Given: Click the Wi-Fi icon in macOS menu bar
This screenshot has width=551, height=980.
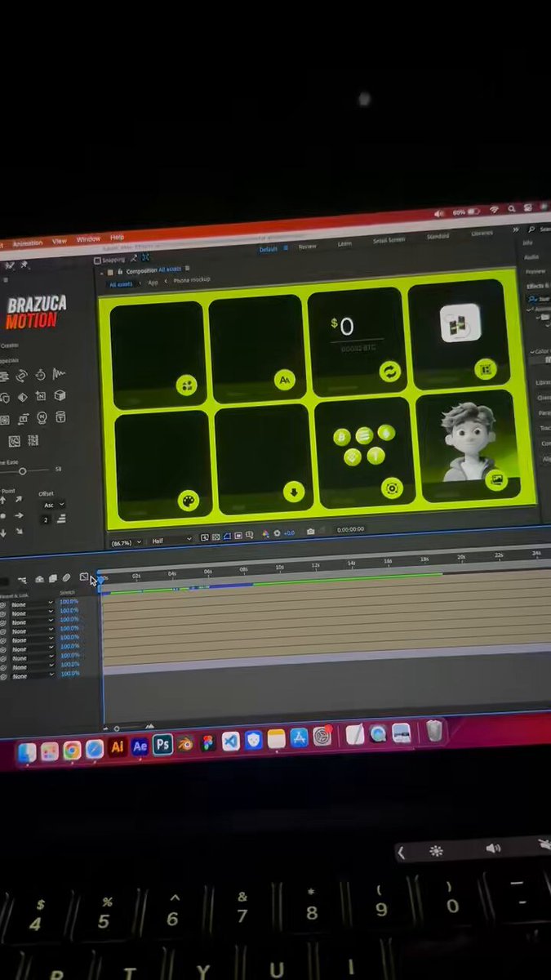Looking at the screenshot, I should click(x=495, y=209).
